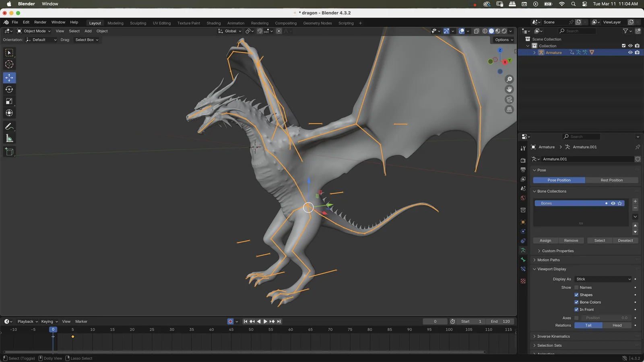The height and width of the screenshot is (362, 644).
Task: Uncheck the In Front option
Action: [x=576, y=310]
